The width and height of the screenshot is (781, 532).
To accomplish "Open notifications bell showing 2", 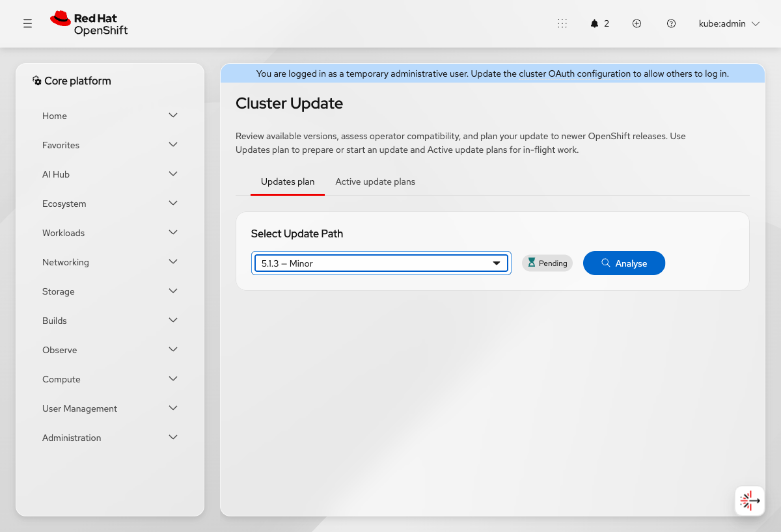I will point(600,23).
